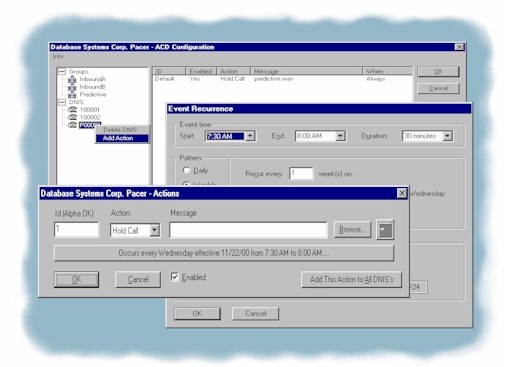Click the gray play icon button next to Browse

[x=385, y=230]
